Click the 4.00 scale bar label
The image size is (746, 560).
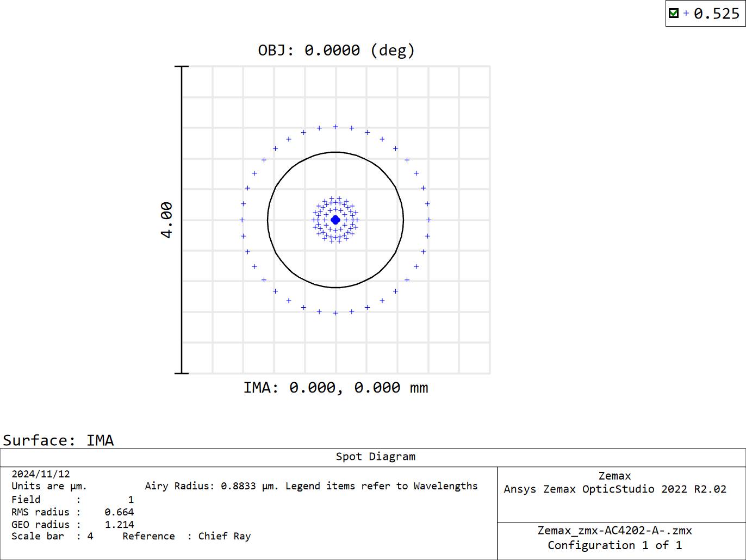167,220
